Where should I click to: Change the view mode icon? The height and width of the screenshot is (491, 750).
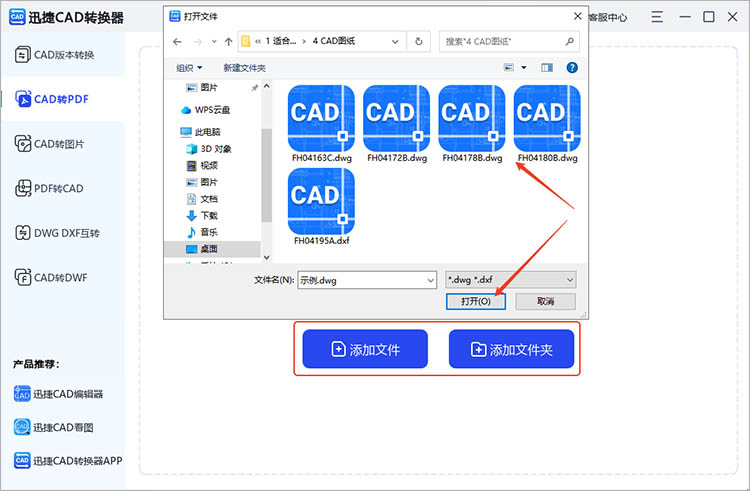pyautogui.click(x=509, y=67)
